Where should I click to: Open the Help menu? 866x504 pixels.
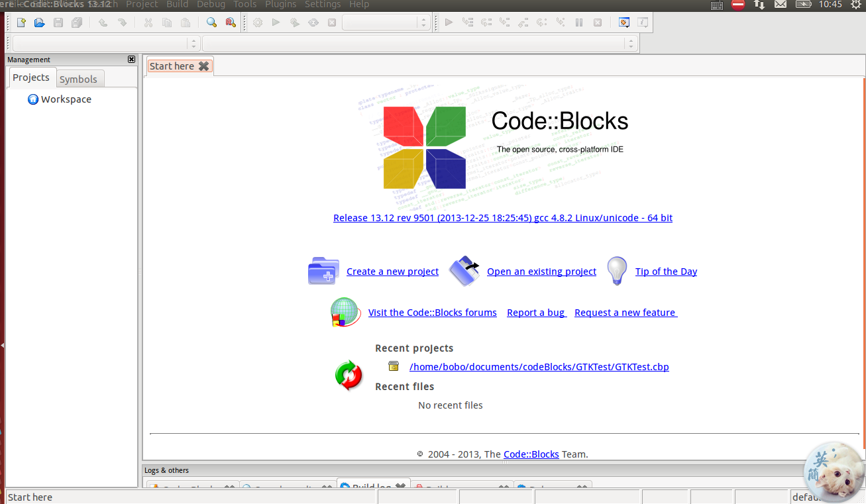359,5
